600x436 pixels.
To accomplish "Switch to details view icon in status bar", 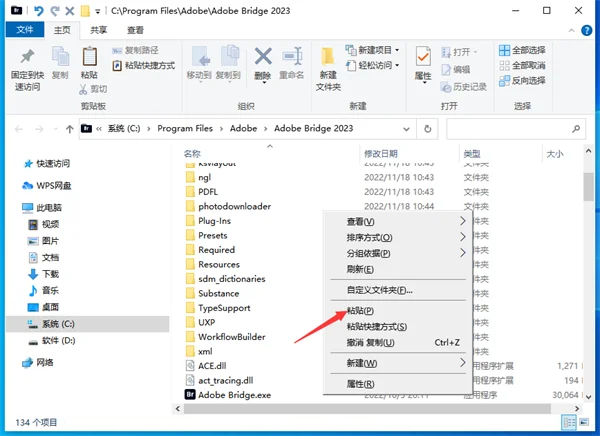I will tap(569, 423).
